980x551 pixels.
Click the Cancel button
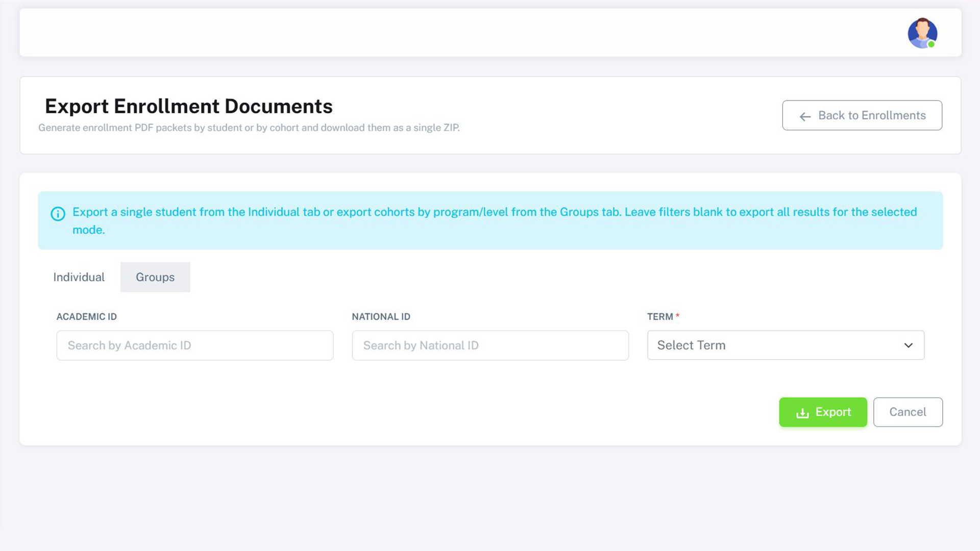908,412
